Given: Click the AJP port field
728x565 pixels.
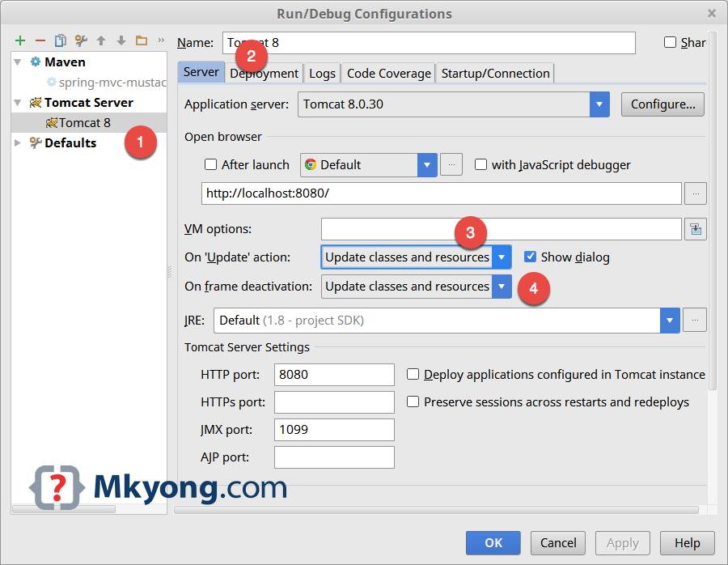Looking at the screenshot, I should coord(334,457).
